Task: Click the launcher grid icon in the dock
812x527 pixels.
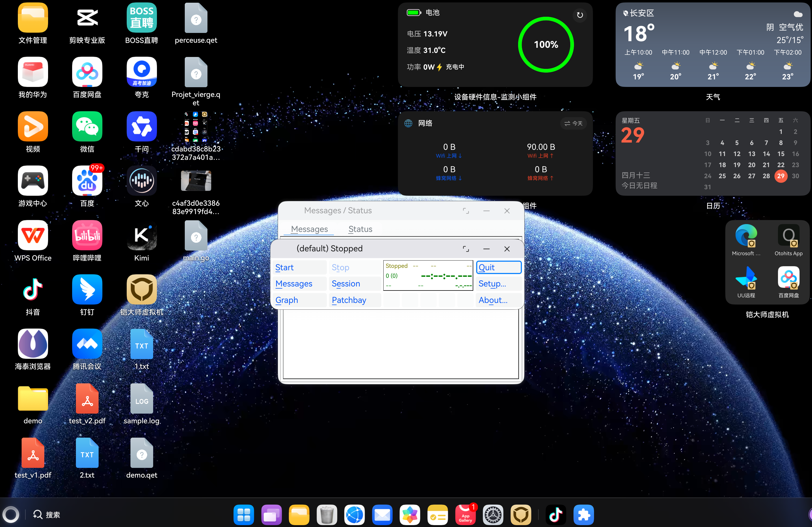Action: [x=244, y=515]
